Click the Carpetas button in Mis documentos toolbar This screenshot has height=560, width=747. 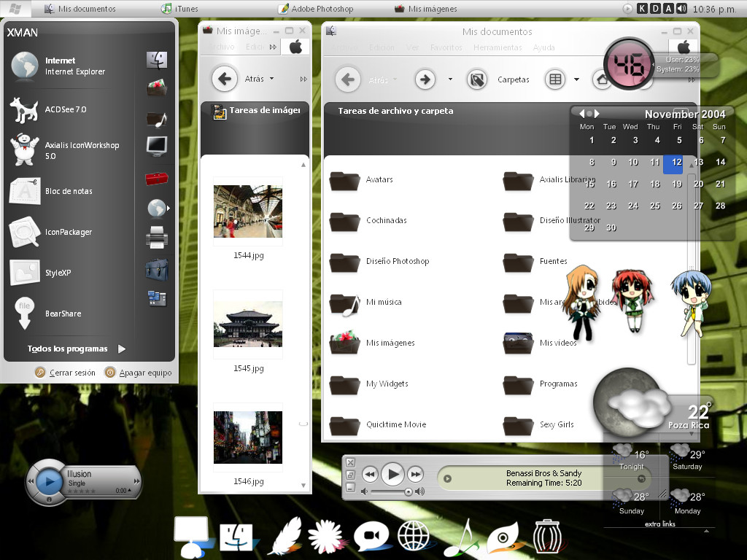click(x=513, y=79)
